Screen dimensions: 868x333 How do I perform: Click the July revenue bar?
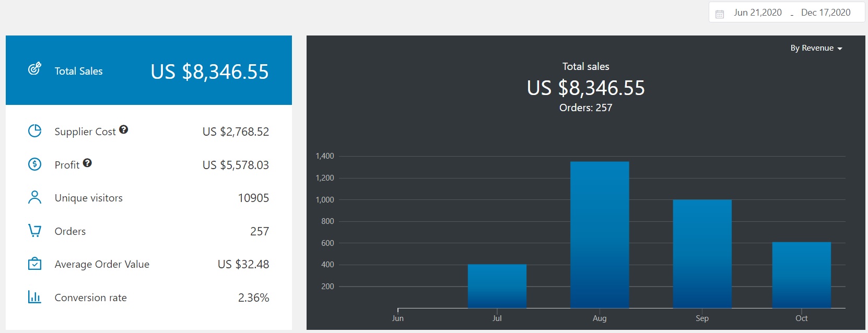pyautogui.click(x=497, y=286)
